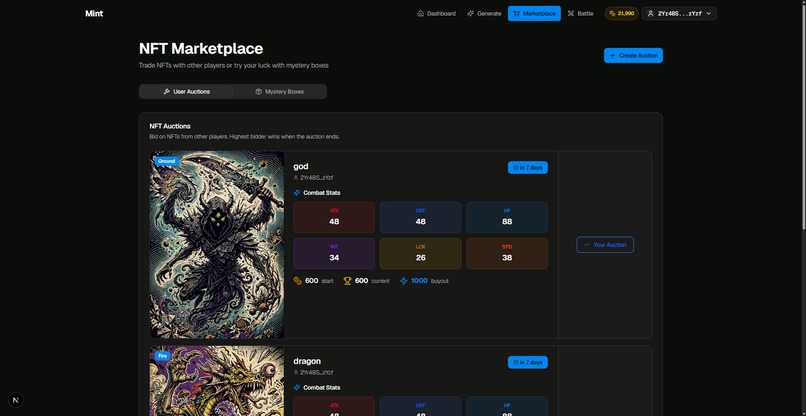Click the 21,990 coin balance badge

point(621,13)
